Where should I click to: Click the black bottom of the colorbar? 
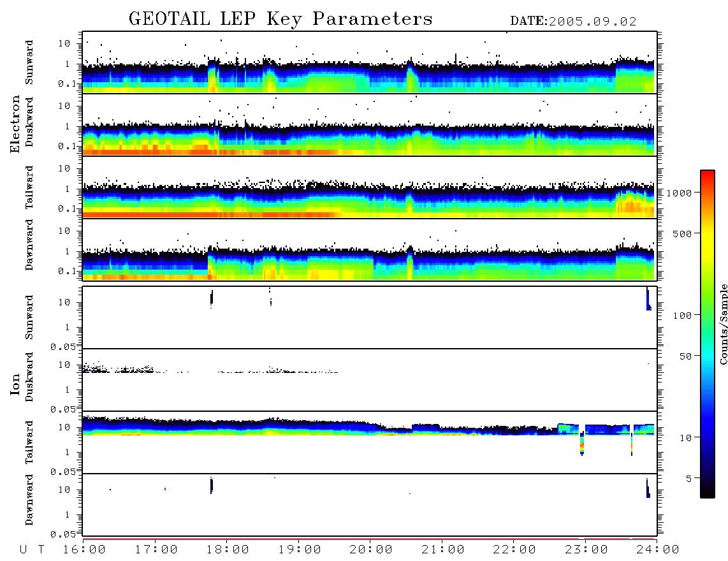(708, 492)
